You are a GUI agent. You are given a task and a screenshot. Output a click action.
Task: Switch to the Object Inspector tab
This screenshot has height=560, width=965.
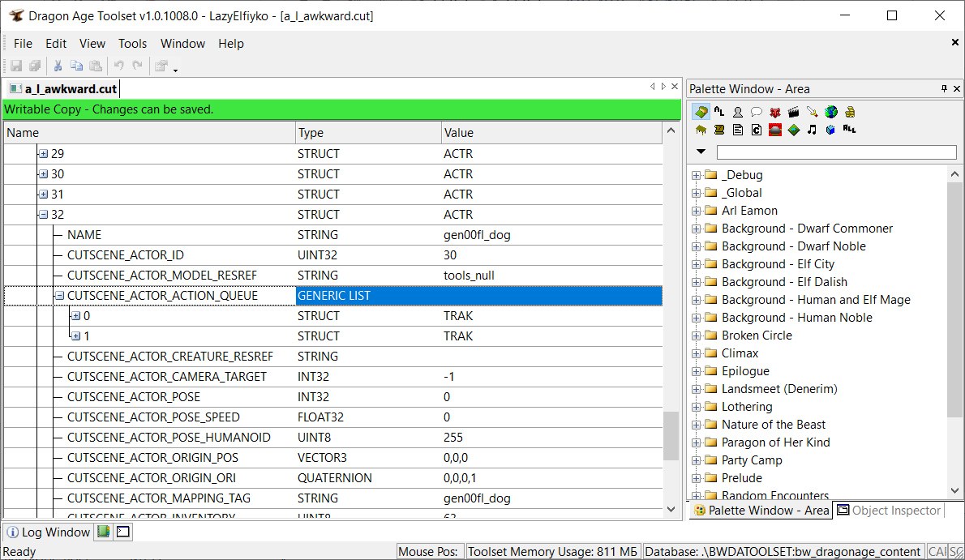click(x=889, y=510)
